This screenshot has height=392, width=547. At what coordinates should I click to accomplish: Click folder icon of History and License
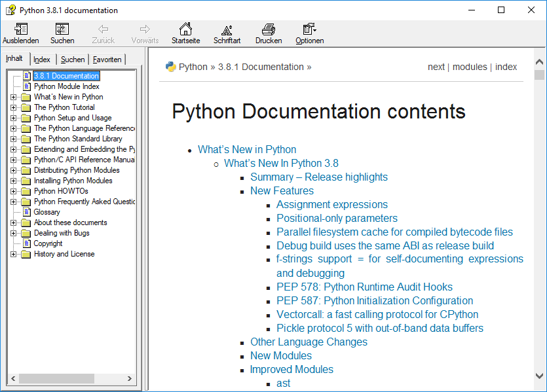click(26, 254)
